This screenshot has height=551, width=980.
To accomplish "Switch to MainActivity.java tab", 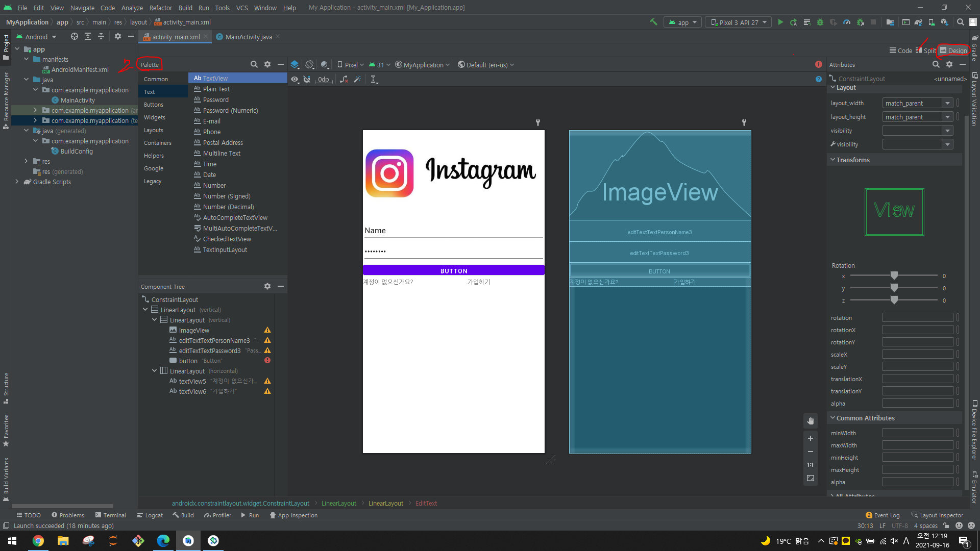I will [248, 37].
